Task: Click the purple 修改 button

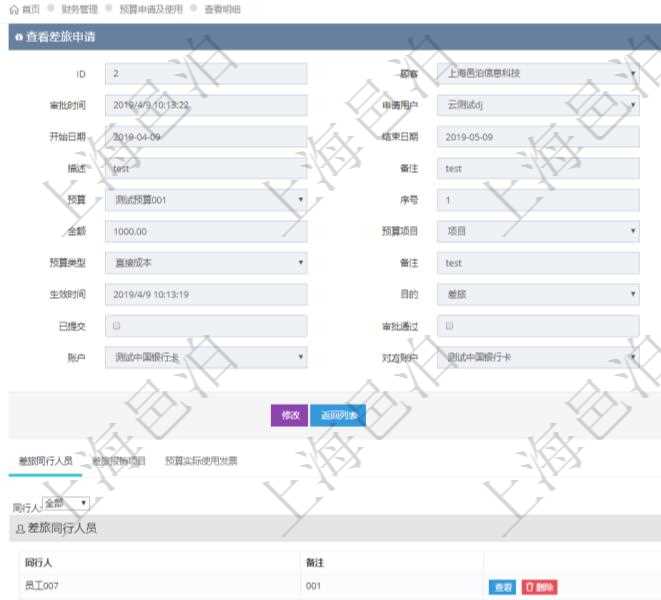Action: 290,415
